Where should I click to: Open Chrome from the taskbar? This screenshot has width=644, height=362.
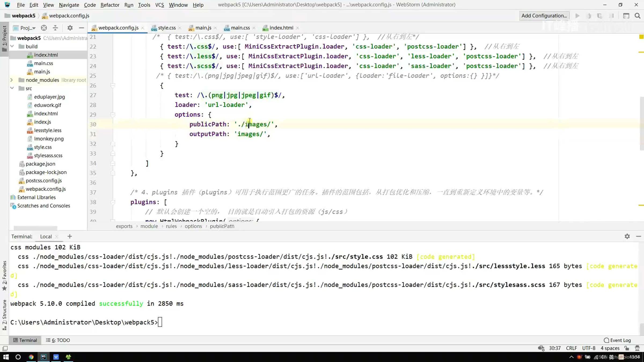click(x=31, y=357)
